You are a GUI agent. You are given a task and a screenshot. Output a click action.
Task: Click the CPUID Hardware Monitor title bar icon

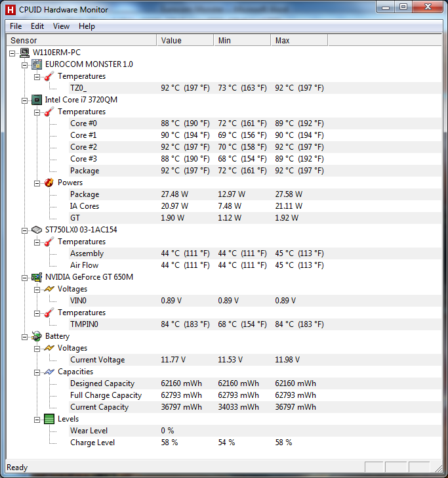(x=10, y=10)
